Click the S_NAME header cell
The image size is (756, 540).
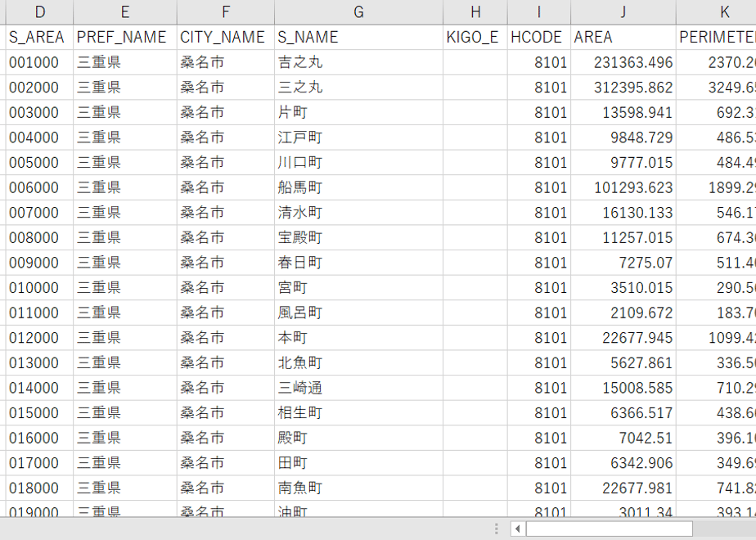(358, 37)
